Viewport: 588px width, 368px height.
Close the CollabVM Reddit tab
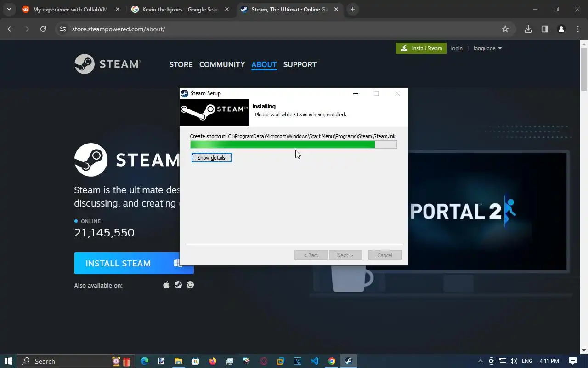coord(118,9)
